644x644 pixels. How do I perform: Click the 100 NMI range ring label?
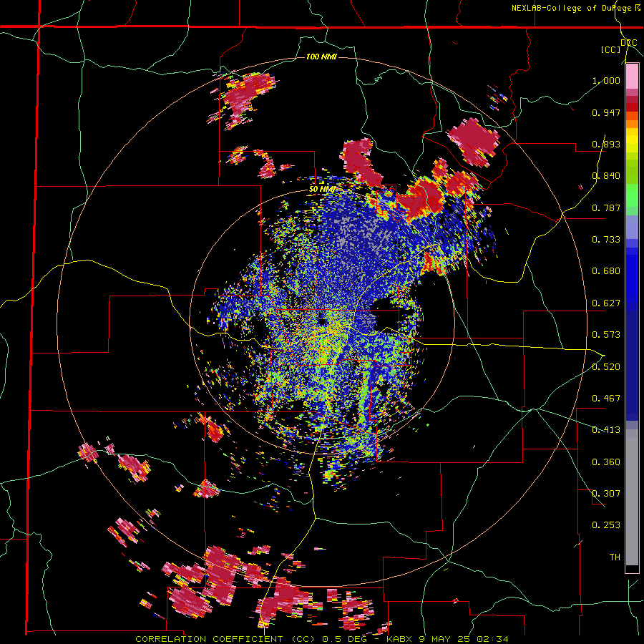321,57
